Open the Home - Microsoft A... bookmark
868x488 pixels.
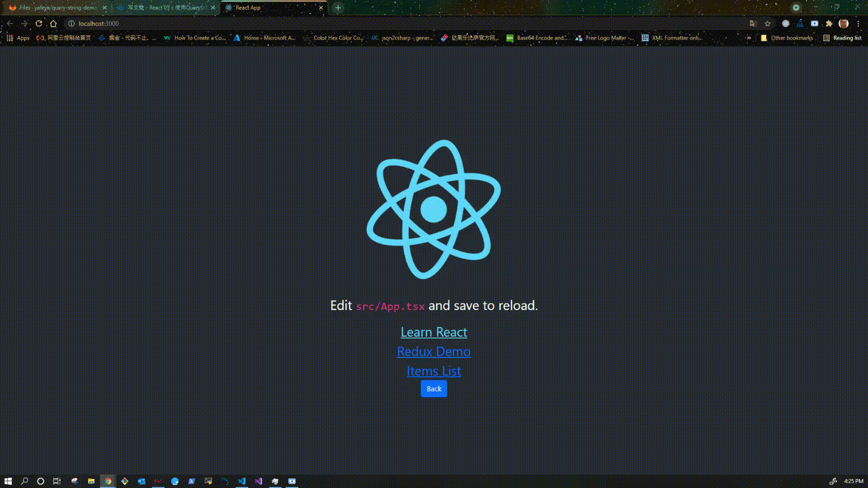coord(264,38)
